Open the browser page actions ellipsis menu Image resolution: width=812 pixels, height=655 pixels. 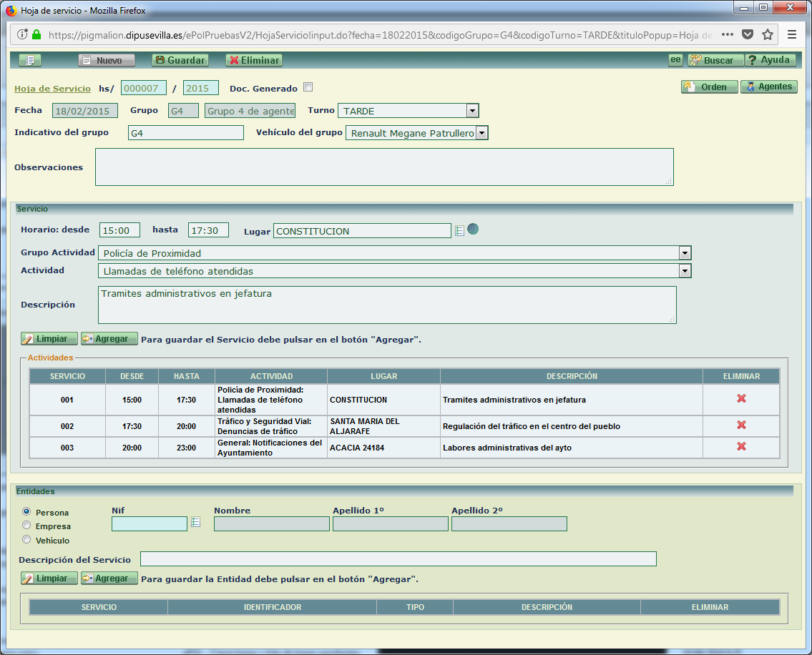[x=727, y=34]
